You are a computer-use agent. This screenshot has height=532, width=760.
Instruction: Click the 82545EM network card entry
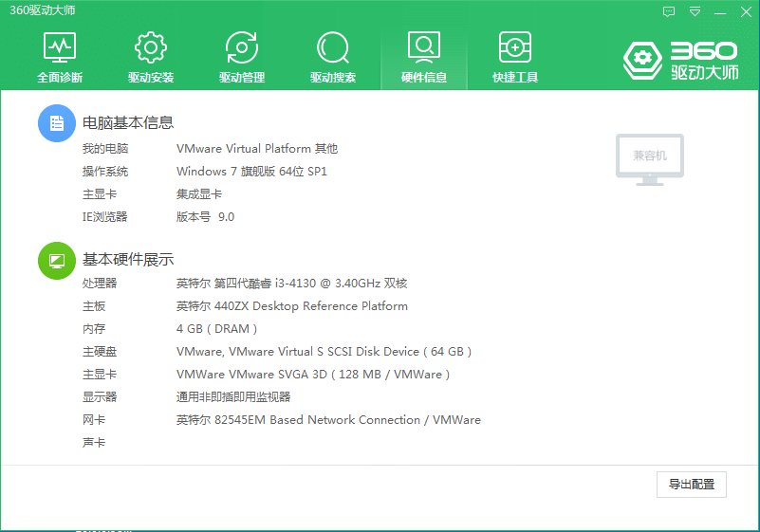pyautogui.click(x=328, y=420)
